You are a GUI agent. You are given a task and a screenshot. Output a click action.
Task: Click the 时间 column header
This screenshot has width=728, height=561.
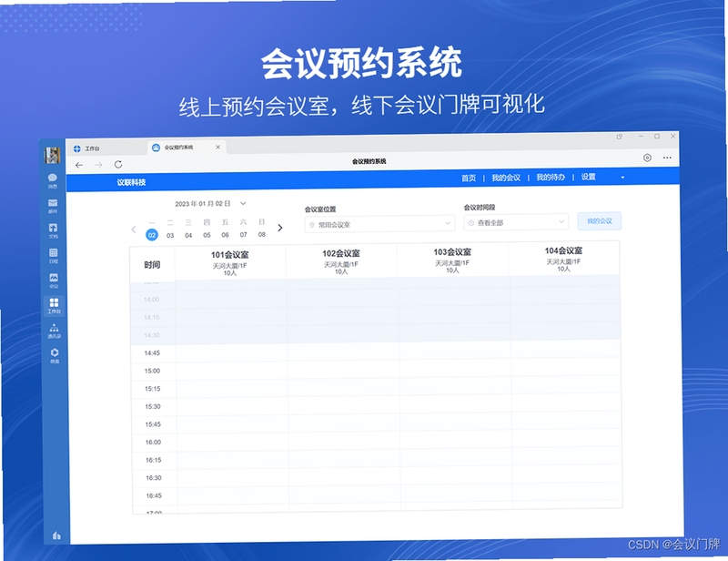pyautogui.click(x=152, y=264)
